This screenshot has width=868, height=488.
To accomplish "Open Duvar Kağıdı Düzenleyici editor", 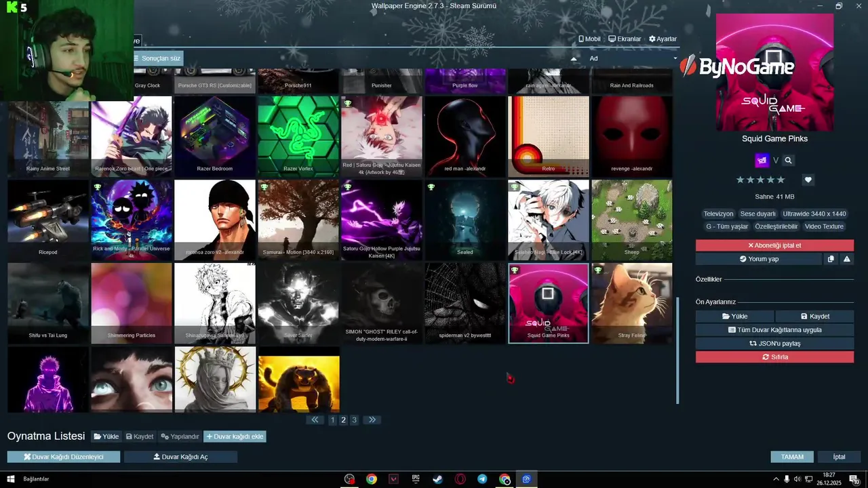I will (64, 457).
